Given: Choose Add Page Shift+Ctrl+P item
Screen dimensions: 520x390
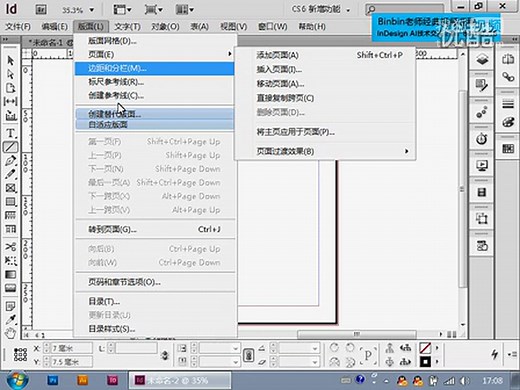Looking at the screenshot, I should [325, 55].
